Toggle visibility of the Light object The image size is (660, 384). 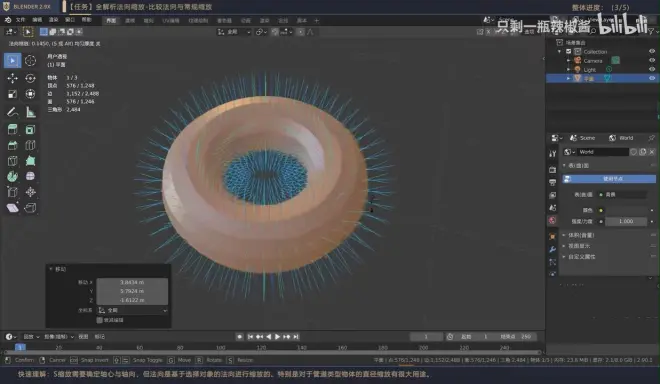pos(652,69)
